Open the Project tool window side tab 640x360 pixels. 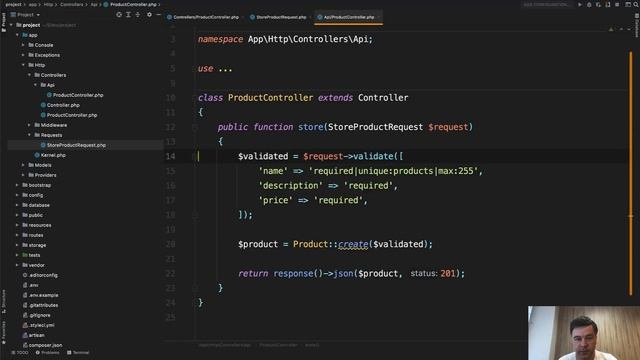click(x=4, y=22)
